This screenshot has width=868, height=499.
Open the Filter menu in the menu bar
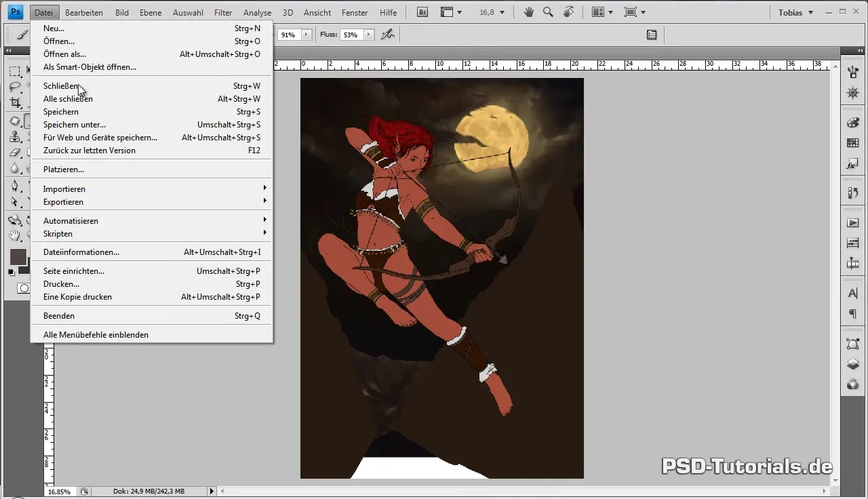click(x=223, y=12)
